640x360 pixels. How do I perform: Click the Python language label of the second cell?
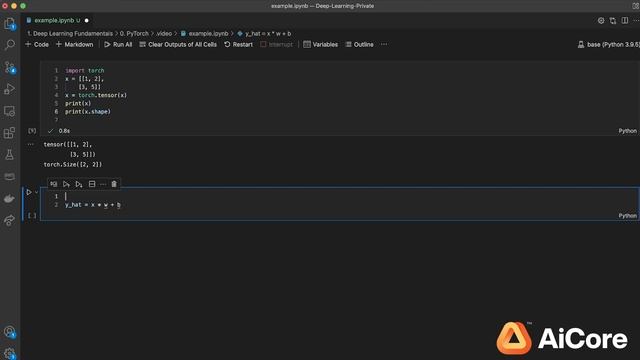point(627,216)
